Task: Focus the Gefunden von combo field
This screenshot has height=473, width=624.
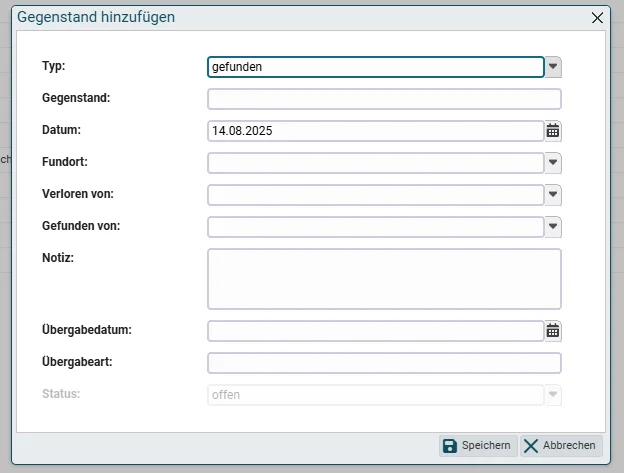Action: (376, 227)
